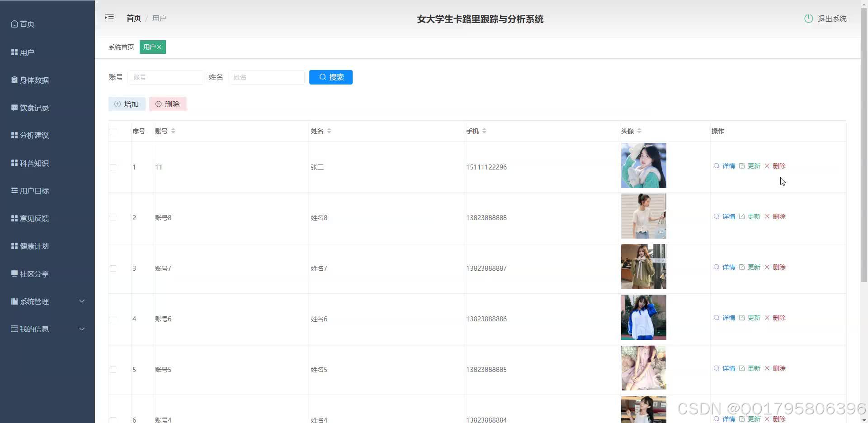
Task: Sort table by 账号 column arrows
Action: pyautogui.click(x=173, y=131)
